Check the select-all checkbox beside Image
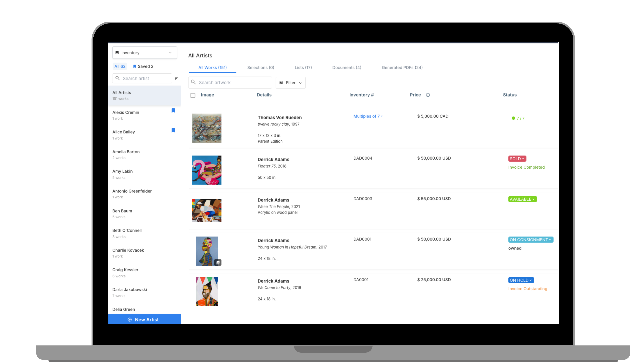644x362 pixels. click(193, 95)
